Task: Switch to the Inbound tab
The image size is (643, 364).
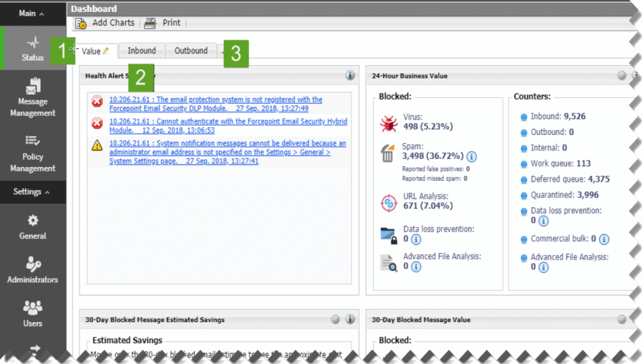Action: click(142, 51)
